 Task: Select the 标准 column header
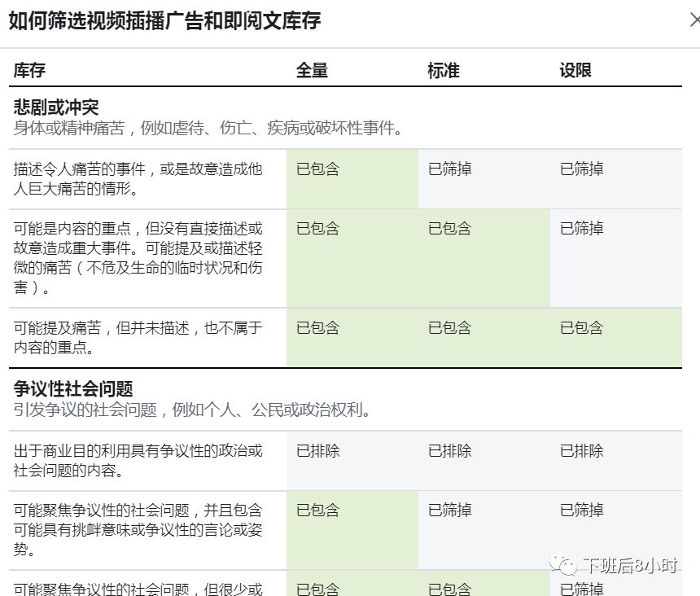click(444, 71)
